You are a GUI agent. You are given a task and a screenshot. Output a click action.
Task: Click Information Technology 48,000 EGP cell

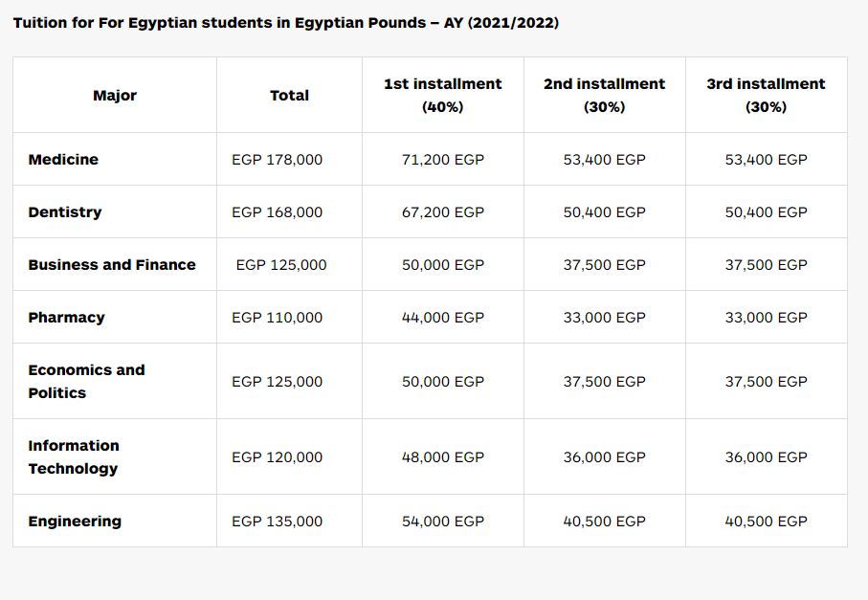443,457
